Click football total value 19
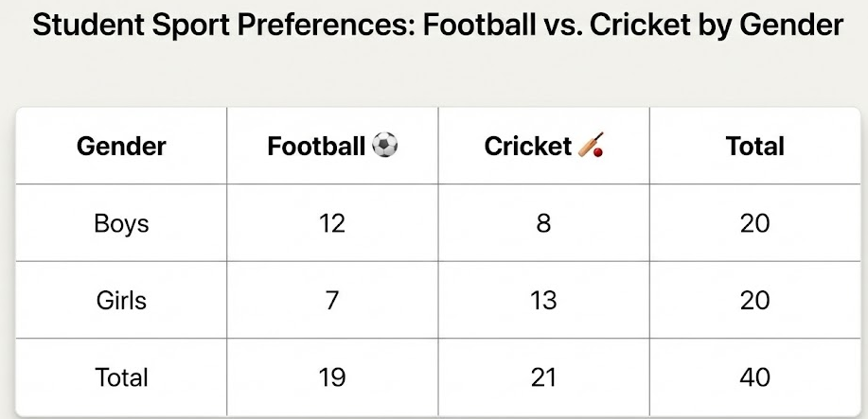This screenshot has width=868, height=419. click(x=332, y=377)
